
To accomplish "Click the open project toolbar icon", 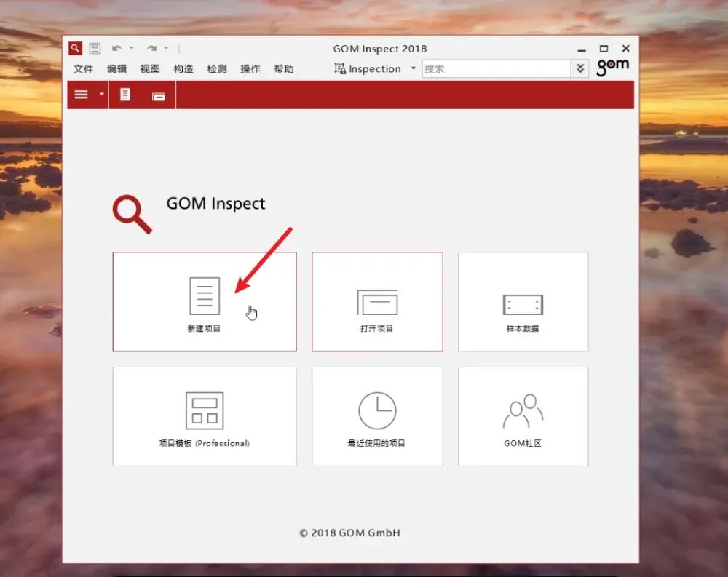I will coord(159,96).
